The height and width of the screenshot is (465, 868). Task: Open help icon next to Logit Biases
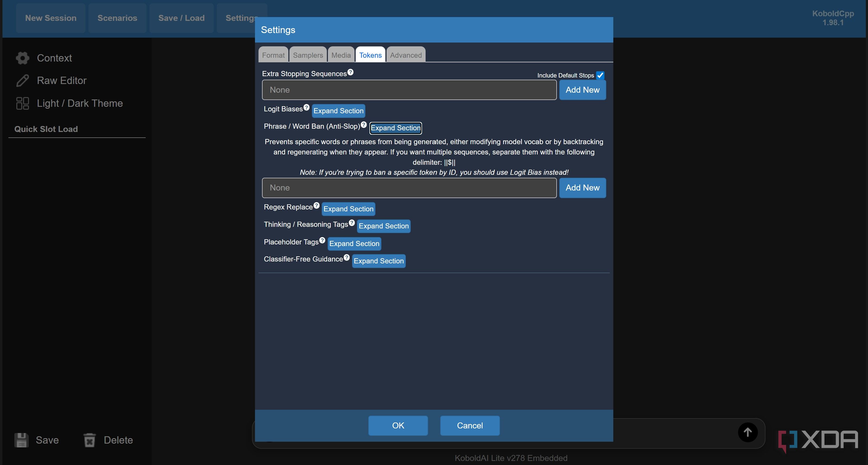click(x=306, y=107)
